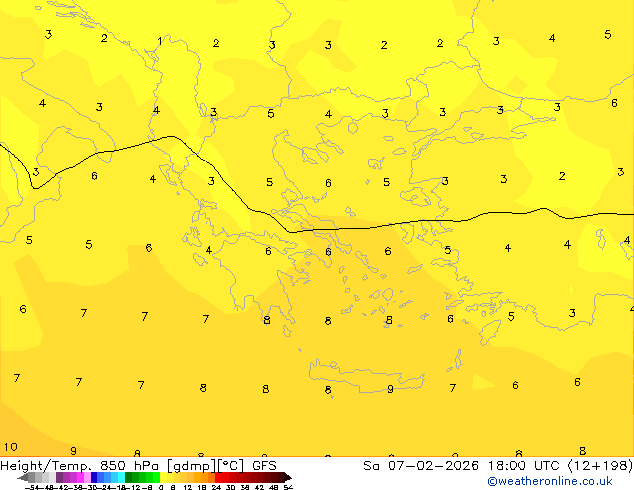Click the '10' temperature value on map

pos(11,447)
